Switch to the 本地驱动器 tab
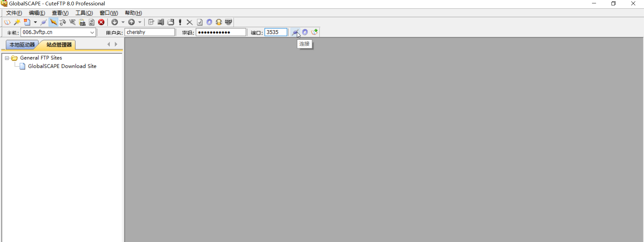Screen dimensions: 644x242 coord(22,45)
